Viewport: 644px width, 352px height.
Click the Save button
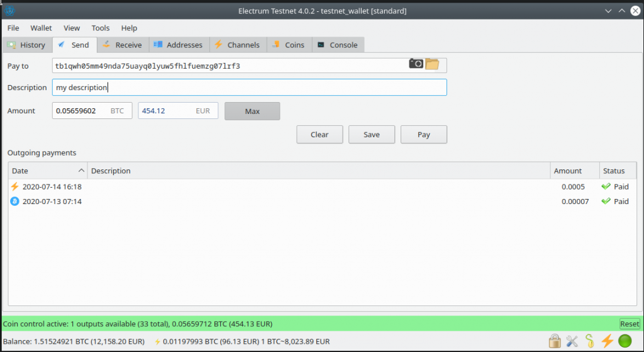coord(372,135)
